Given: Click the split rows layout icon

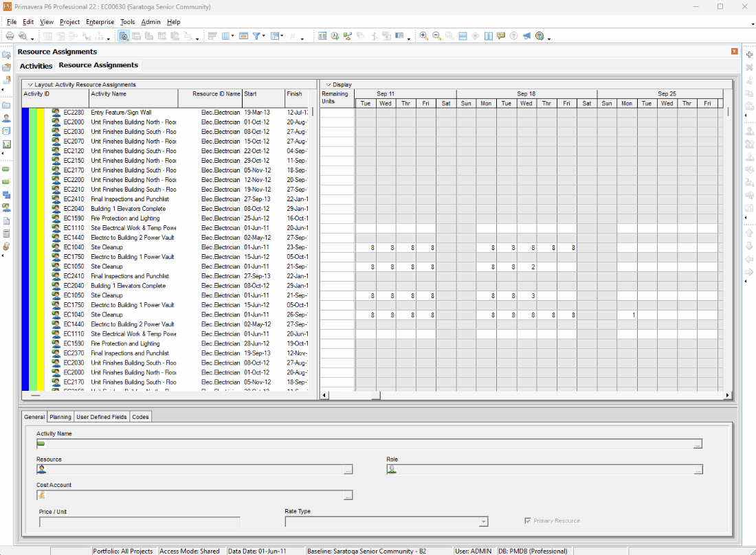Looking at the screenshot, I should click(463, 36).
